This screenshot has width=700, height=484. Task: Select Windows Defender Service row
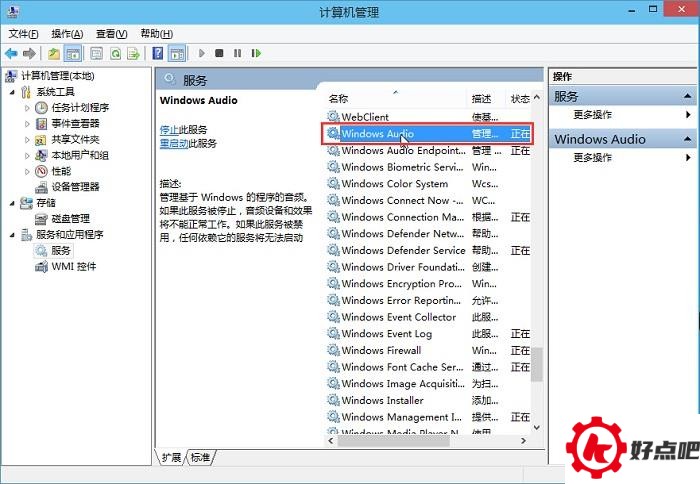429,250
